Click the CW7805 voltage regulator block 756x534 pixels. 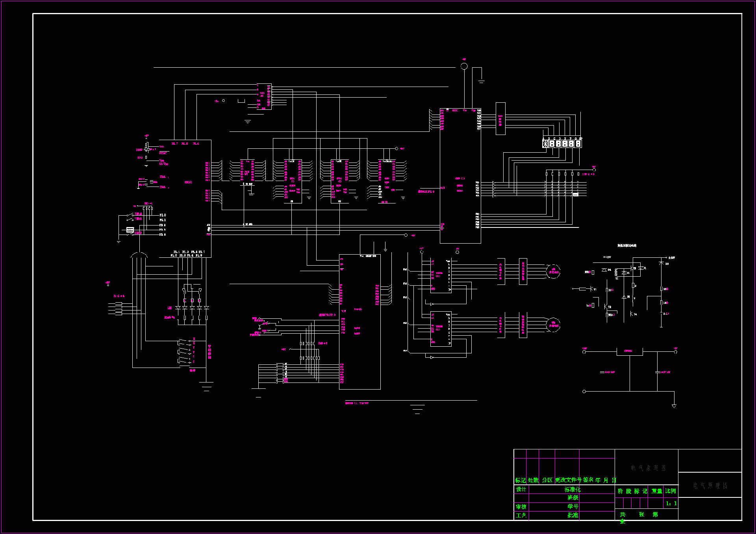click(629, 351)
